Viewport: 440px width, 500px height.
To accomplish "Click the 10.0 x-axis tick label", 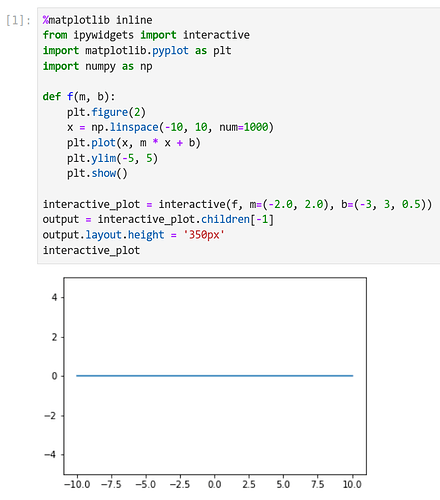I will 352,484.
